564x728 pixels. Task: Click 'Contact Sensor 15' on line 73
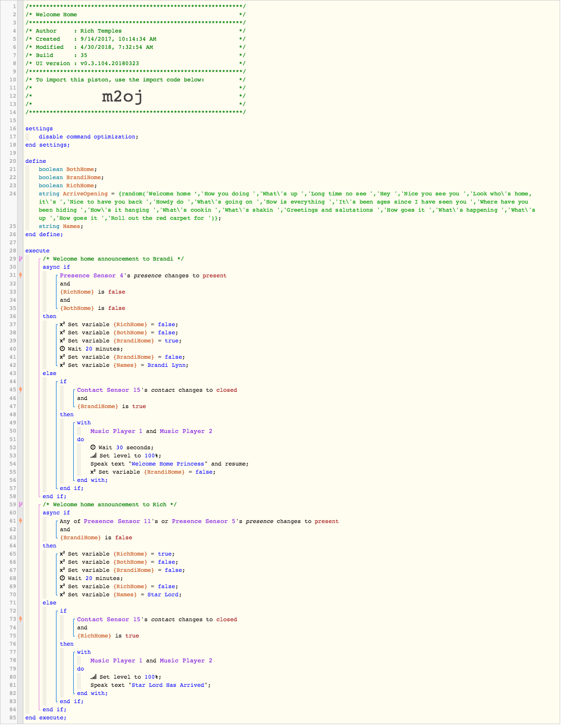109,619
